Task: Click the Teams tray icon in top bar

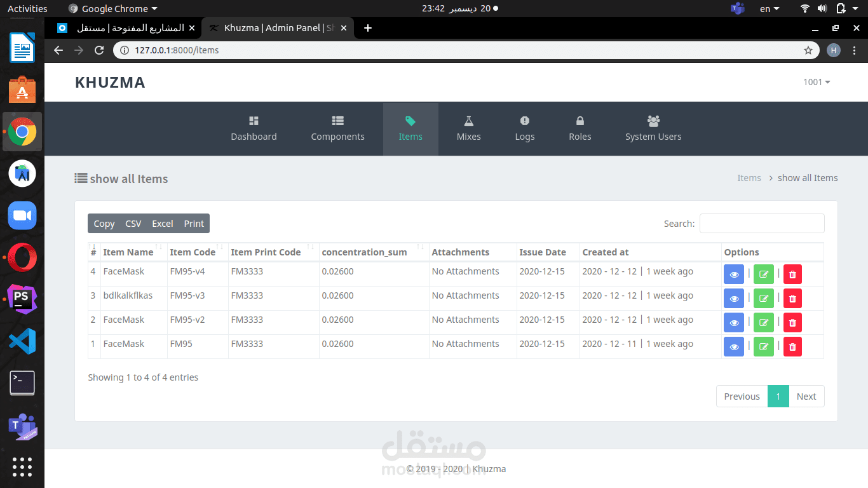Action: pos(737,8)
